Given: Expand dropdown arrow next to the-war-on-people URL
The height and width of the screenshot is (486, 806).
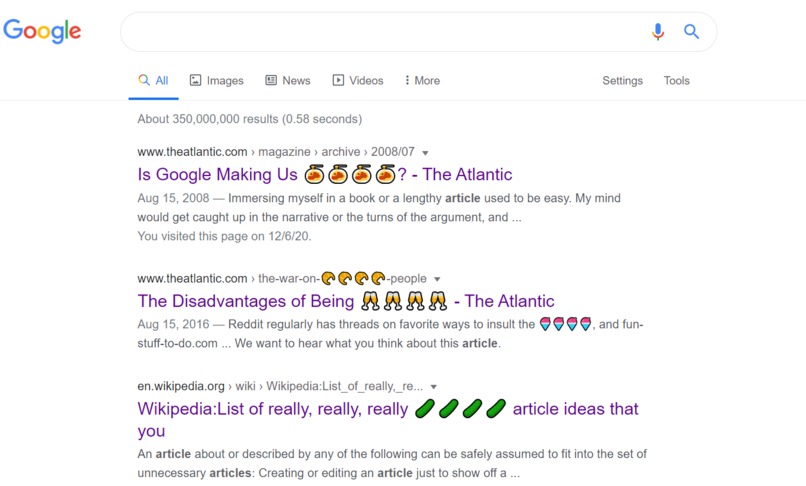Looking at the screenshot, I should (437, 279).
